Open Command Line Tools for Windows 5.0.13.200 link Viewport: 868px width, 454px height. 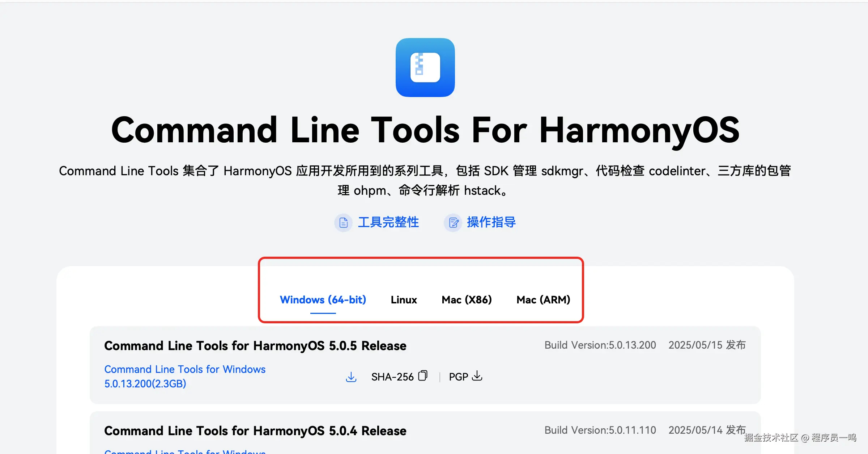click(x=185, y=377)
